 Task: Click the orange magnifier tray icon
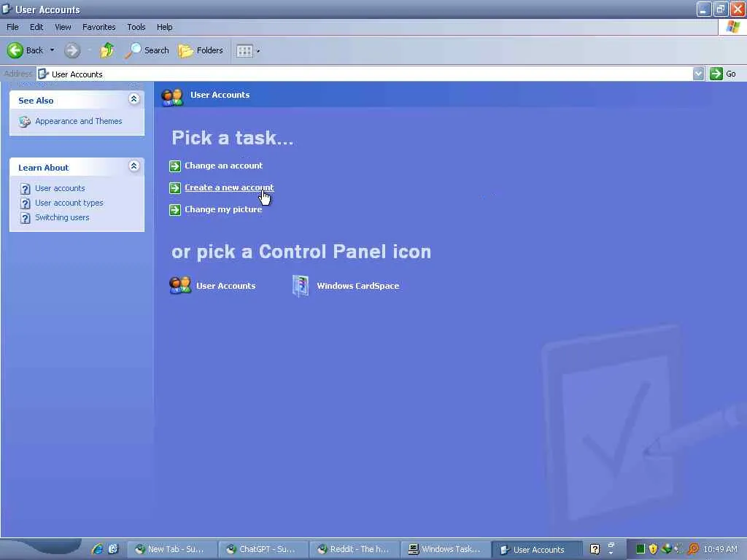(693, 549)
